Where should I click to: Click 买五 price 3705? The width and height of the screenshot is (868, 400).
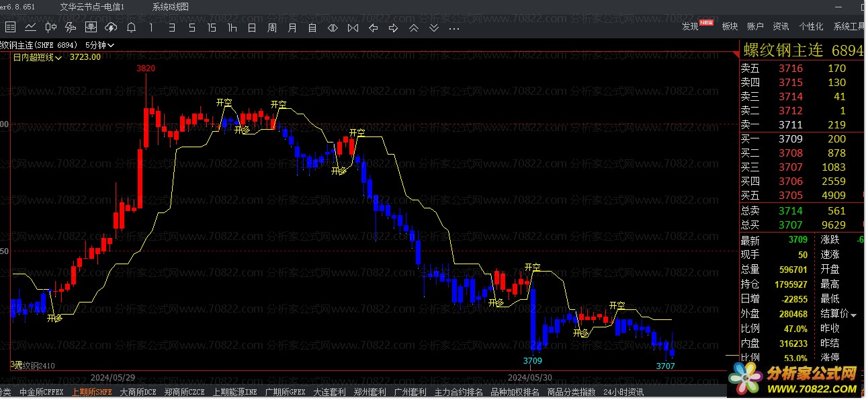(791, 196)
